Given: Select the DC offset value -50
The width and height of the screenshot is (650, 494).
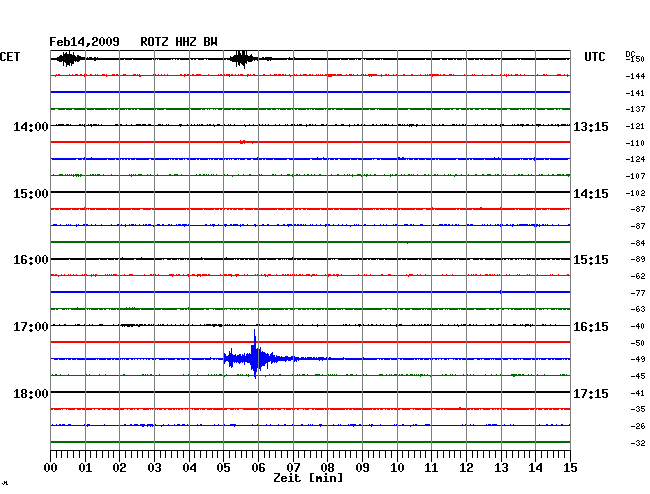Looking at the screenshot, I should (x=638, y=343).
